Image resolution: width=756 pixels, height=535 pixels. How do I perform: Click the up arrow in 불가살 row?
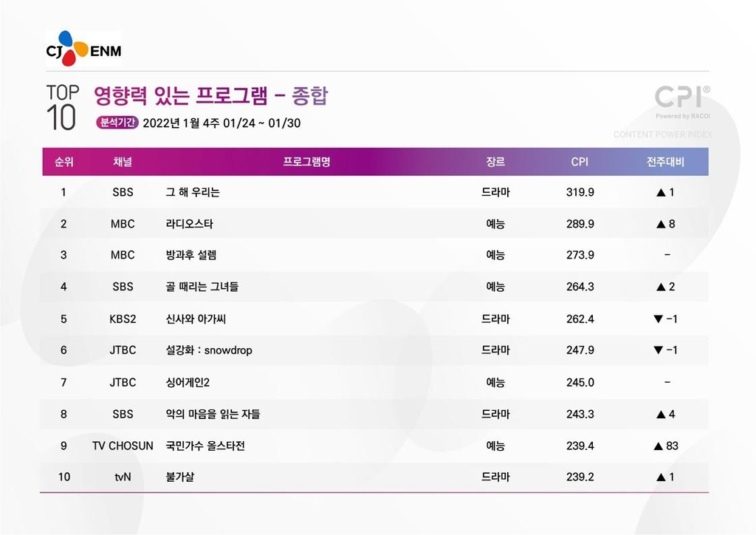click(660, 477)
